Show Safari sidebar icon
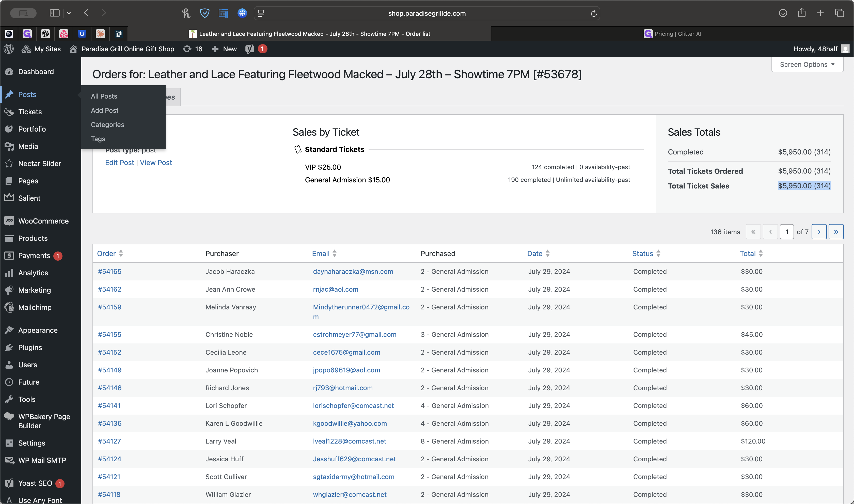Screen dimensions: 854x504 (x=54, y=13)
